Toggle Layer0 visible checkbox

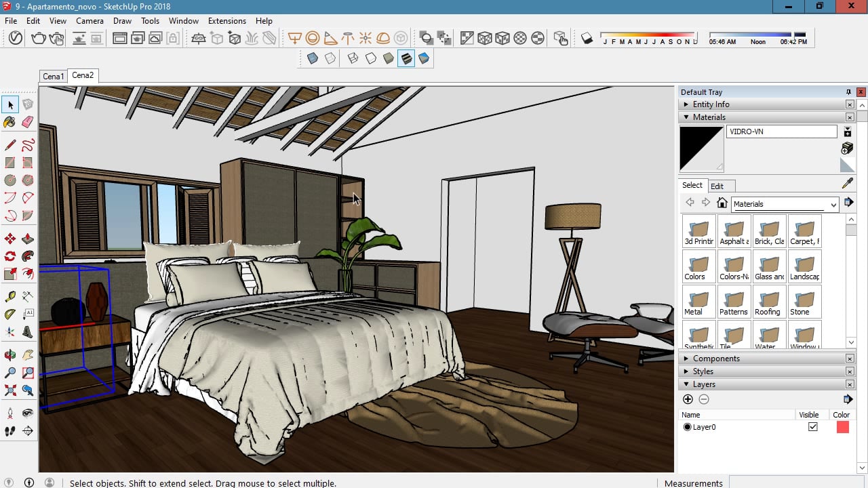pos(812,427)
